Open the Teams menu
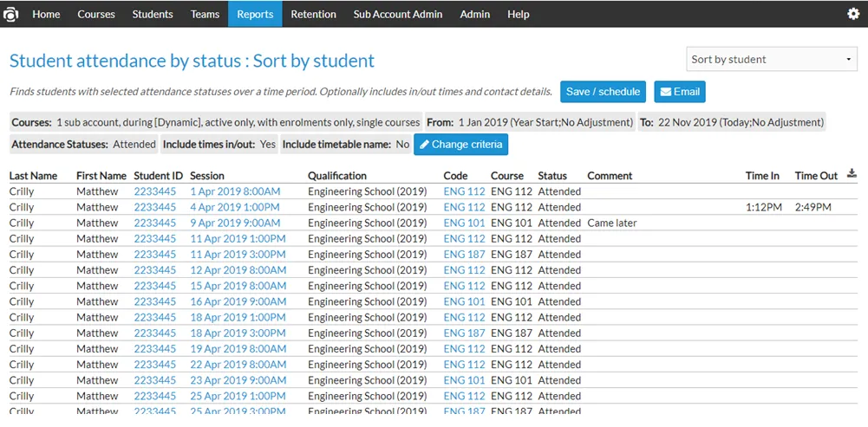 click(x=205, y=15)
